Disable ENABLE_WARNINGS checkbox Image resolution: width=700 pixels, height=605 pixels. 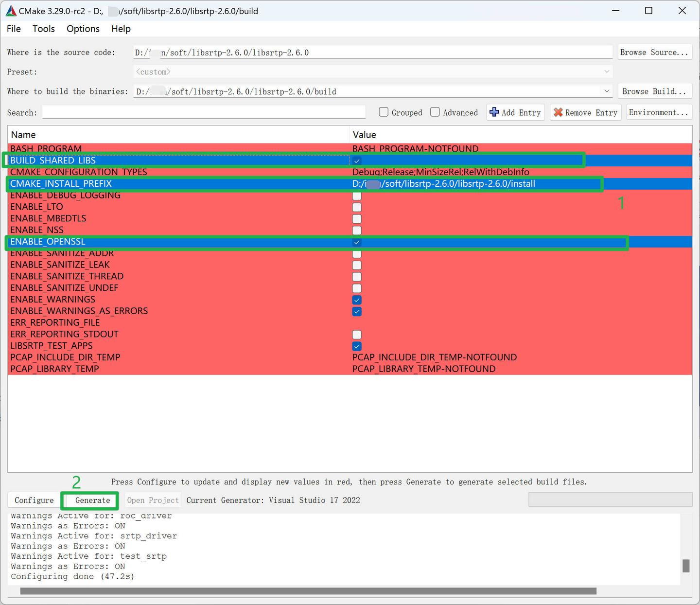point(357,300)
